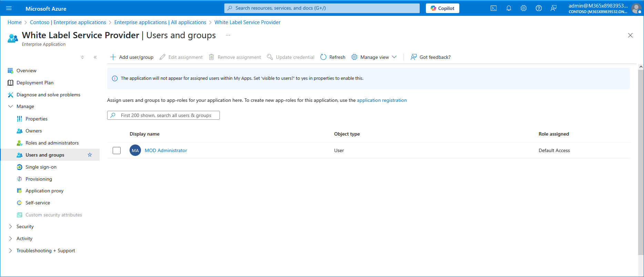
Task: Open the notifications bell
Action: pos(509,8)
